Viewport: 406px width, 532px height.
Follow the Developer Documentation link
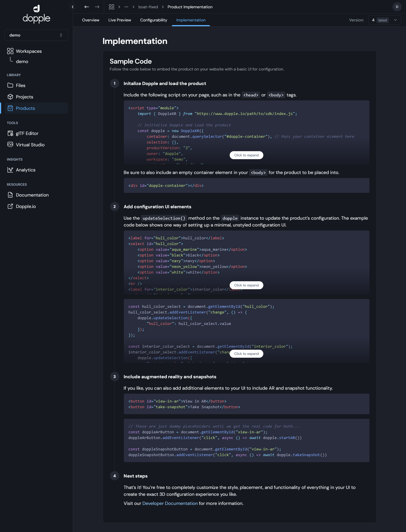pyautogui.click(x=170, y=503)
